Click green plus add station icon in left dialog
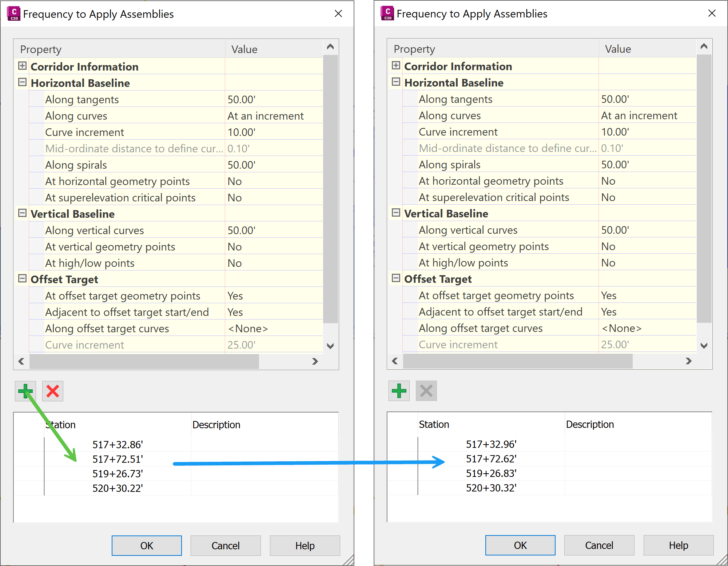This screenshot has height=566, width=728. pyautogui.click(x=25, y=391)
